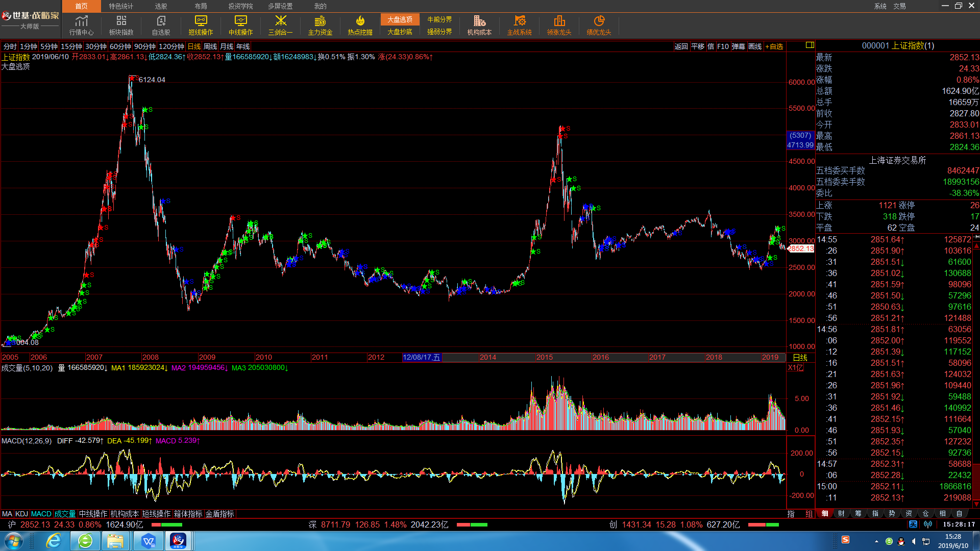Image resolution: width=980 pixels, height=551 pixels.
Task: Open 主力资金 main capital flow icon
Action: [320, 25]
